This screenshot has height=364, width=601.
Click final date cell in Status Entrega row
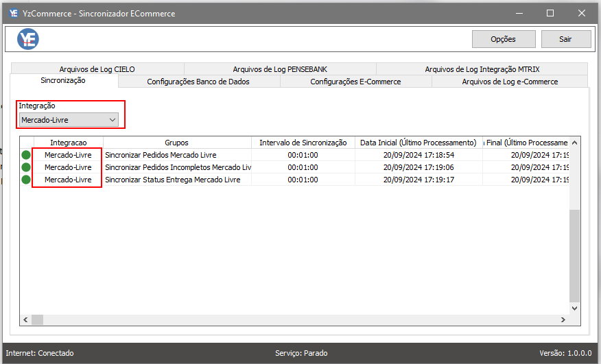coord(526,180)
